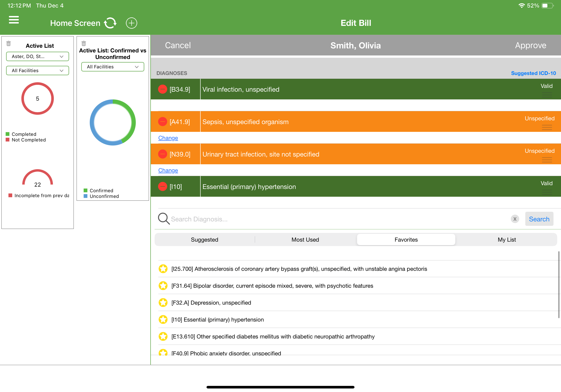The width and height of the screenshot is (561, 392).
Task: Click Change link under Sepsis diagnosis
Action: click(168, 138)
